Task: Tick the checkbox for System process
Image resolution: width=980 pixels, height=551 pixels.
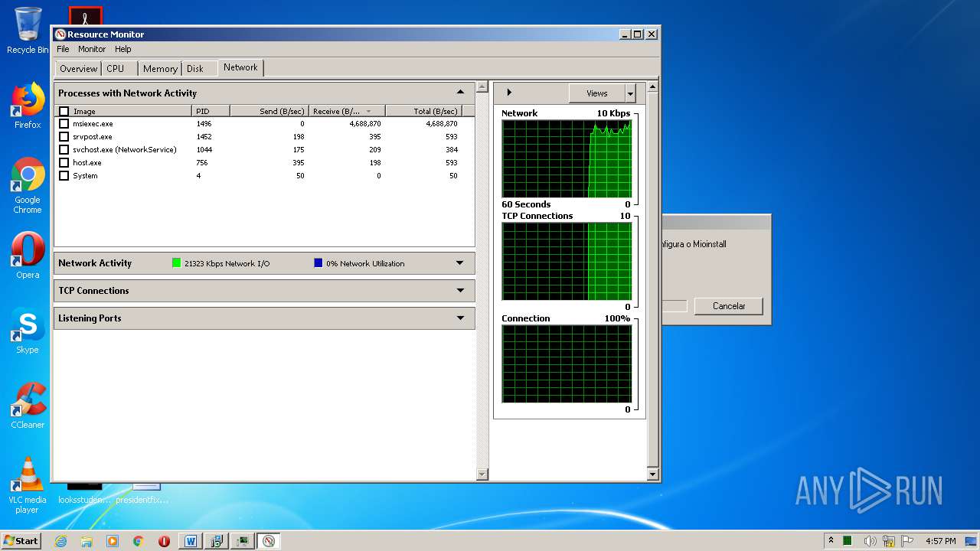Action: (64, 175)
